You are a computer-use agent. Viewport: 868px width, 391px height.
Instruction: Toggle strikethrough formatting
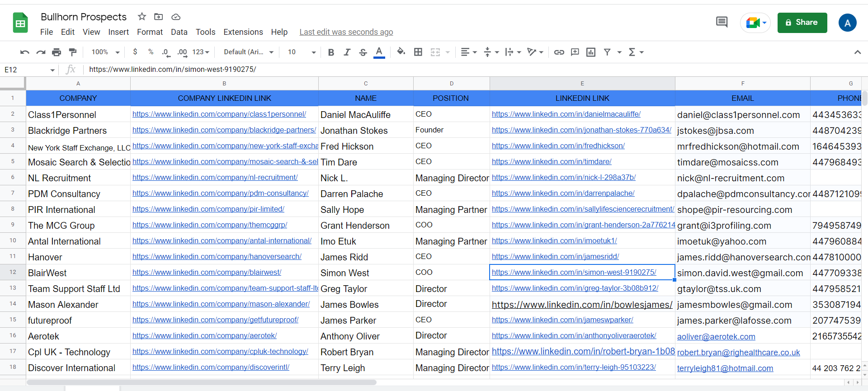[x=363, y=52]
